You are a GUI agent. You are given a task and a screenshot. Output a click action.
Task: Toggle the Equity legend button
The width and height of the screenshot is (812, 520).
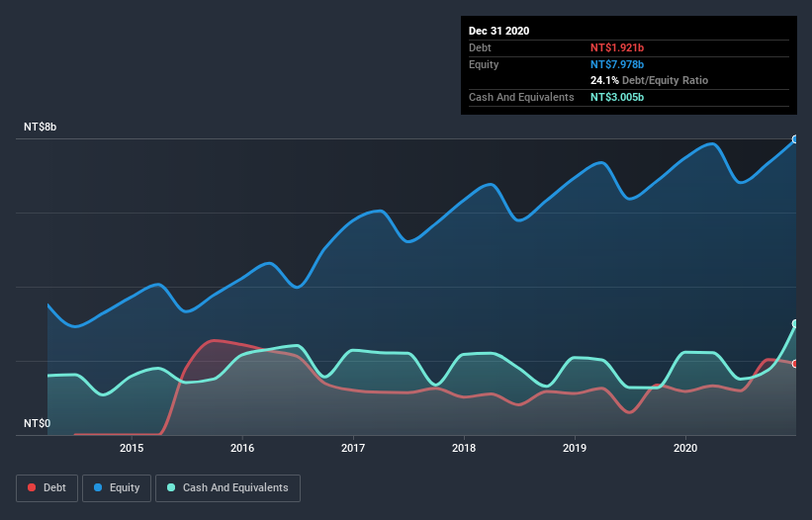pyautogui.click(x=117, y=488)
